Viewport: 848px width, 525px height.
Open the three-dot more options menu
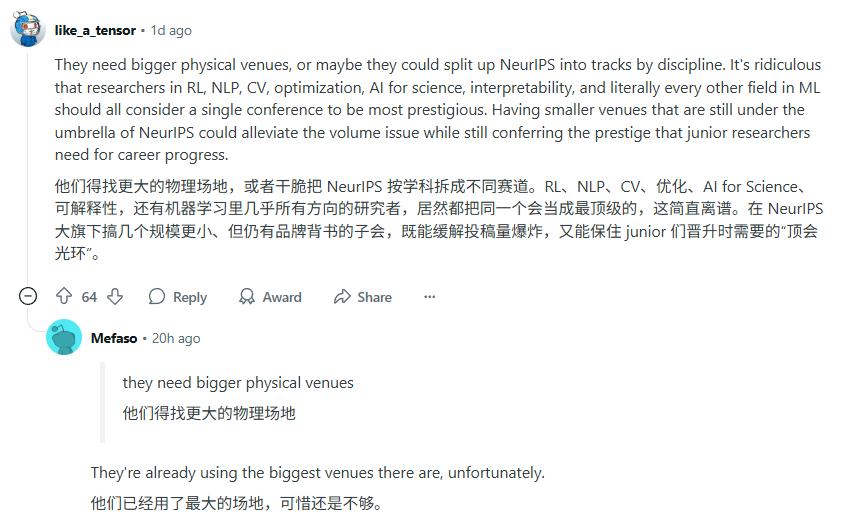coord(429,296)
